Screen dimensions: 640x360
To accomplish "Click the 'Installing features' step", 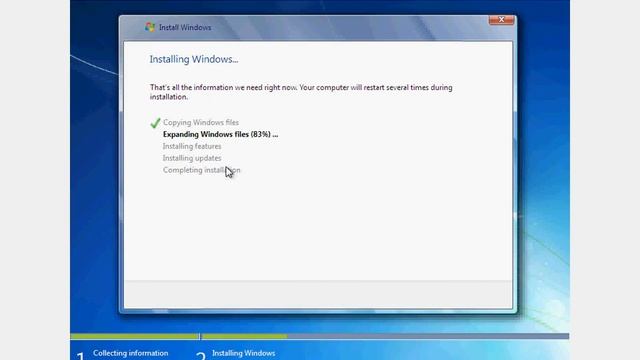I will tap(192, 146).
